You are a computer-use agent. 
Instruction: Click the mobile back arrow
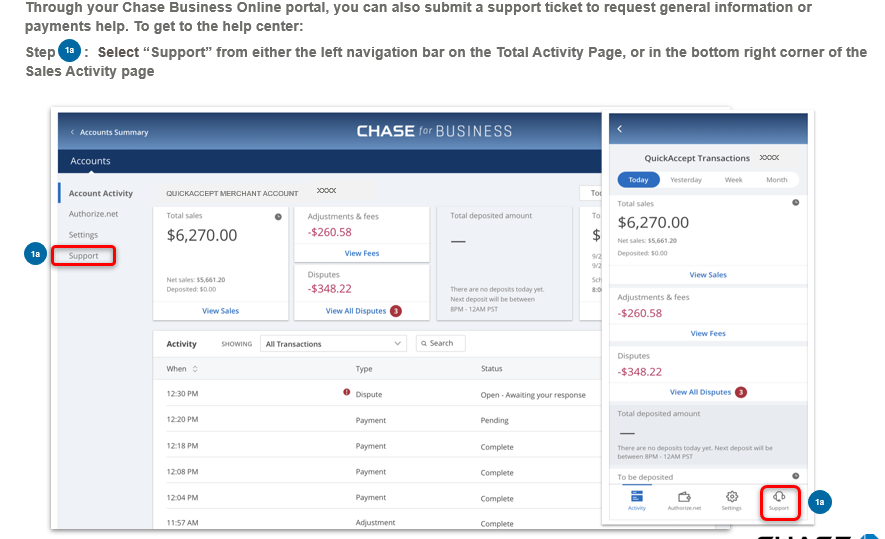click(620, 129)
